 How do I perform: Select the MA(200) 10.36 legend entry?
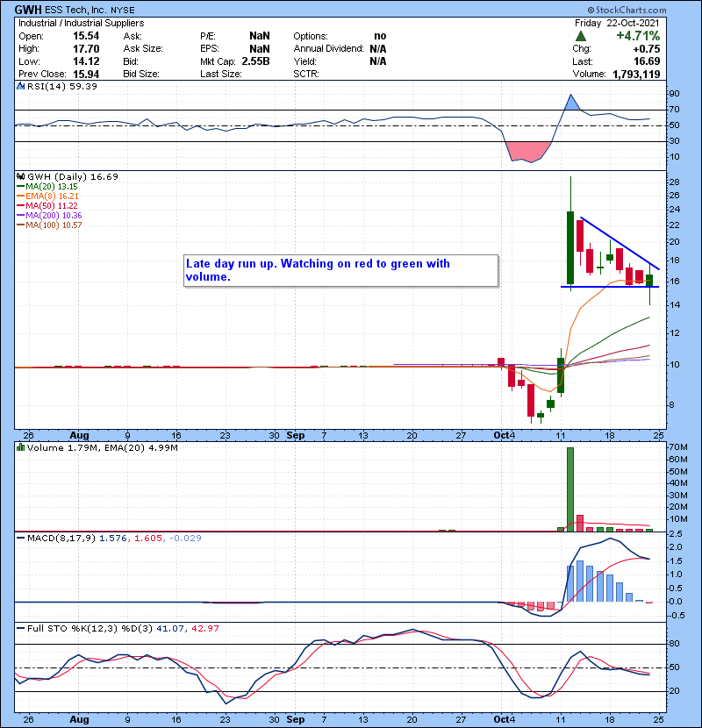click(49, 216)
